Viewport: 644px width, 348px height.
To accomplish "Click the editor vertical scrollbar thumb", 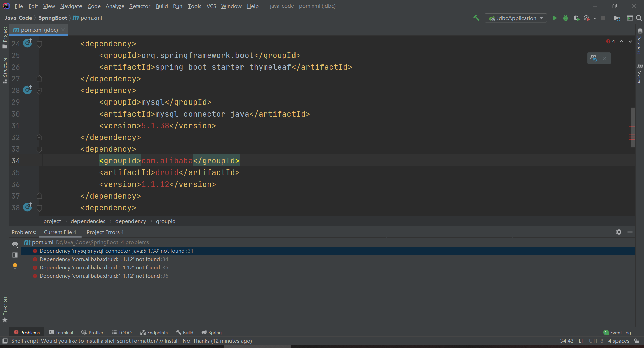I will tap(633, 127).
